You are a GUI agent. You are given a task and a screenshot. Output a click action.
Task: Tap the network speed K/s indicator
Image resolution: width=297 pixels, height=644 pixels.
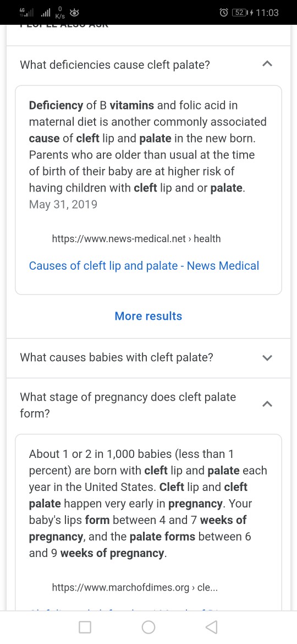tap(60, 13)
